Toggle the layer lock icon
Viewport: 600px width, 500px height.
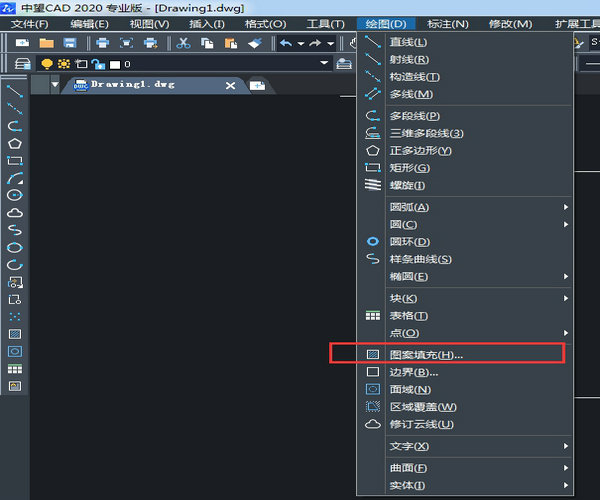pyautogui.click(x=97, y=64)
